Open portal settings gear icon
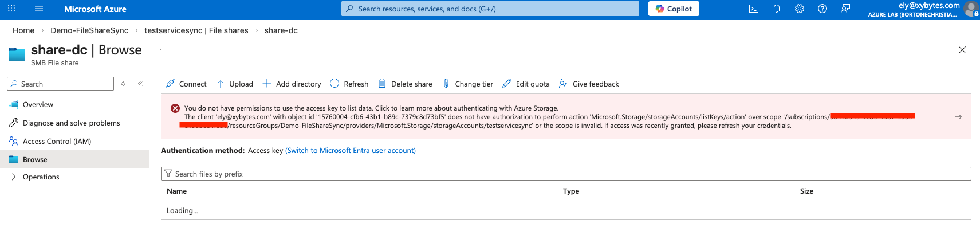Viewport: 980px width, 239px height. [800, 9]
